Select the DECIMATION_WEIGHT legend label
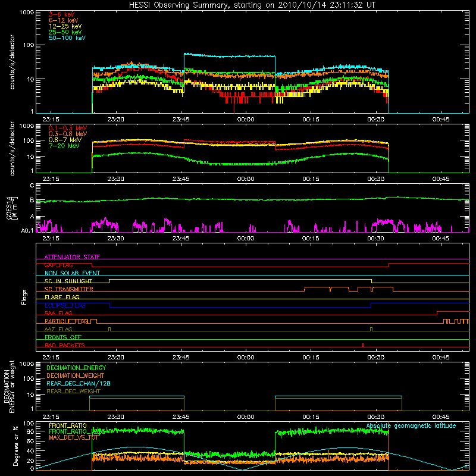The height and width of the screenshot is (476, 476). [76, 375]
